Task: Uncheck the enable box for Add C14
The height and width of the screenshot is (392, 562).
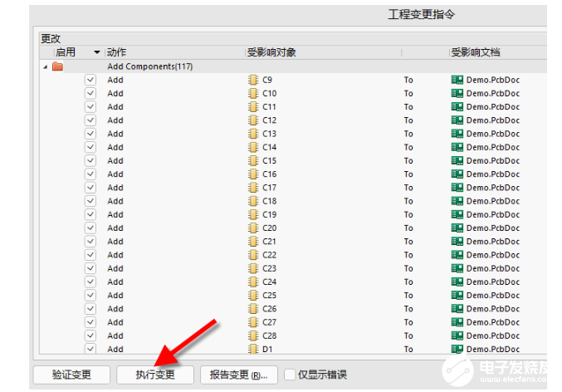Action: 90,147
